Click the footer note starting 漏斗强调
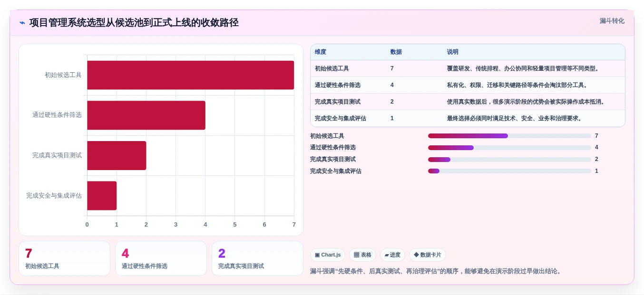The width and height of the screenshot is (644, 295). 437,271
